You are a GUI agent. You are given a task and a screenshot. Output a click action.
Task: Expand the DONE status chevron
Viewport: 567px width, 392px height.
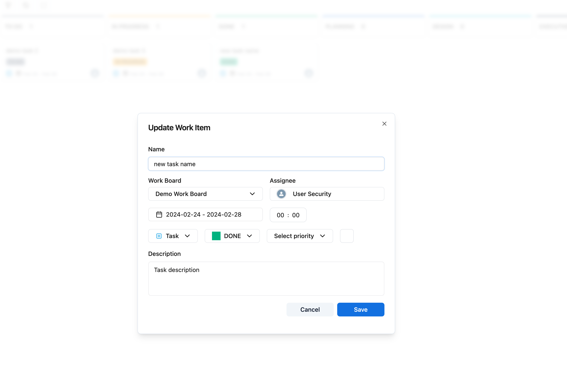coord(249,236)
